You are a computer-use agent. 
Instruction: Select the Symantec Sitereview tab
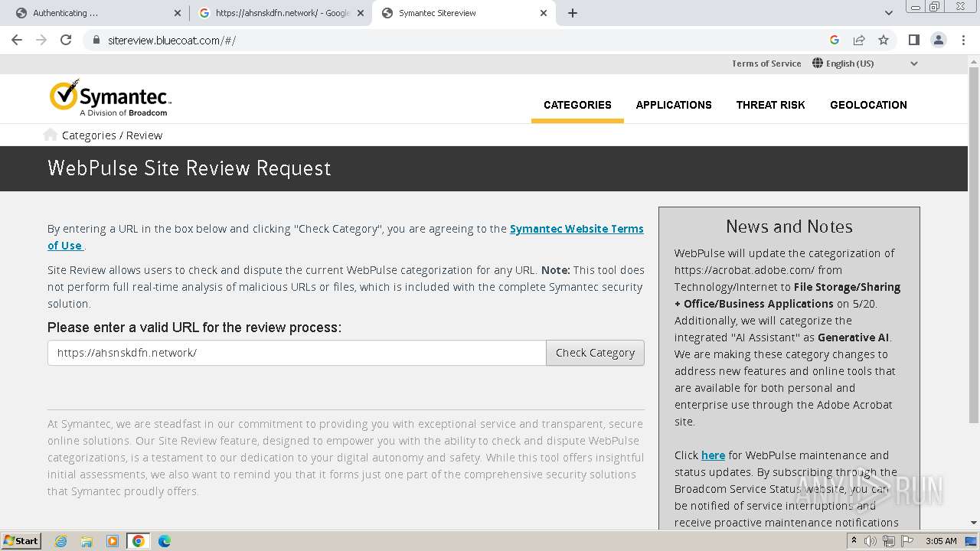pos(463,13)
